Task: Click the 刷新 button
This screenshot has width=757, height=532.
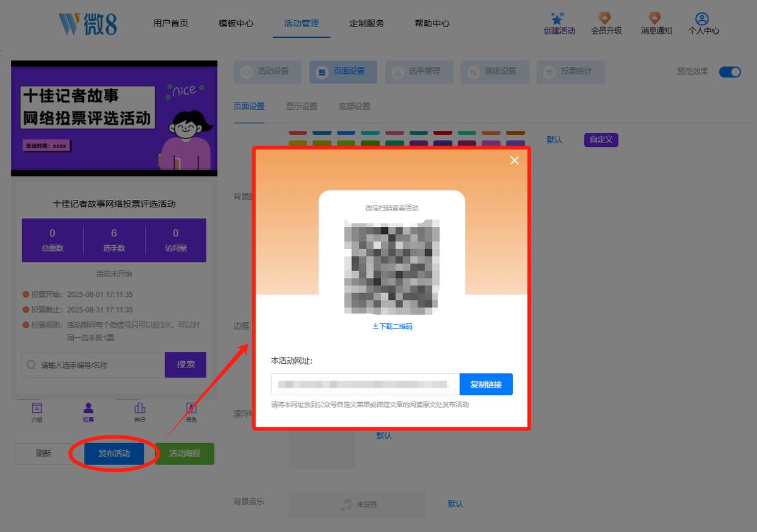Action: pos(44,454)
